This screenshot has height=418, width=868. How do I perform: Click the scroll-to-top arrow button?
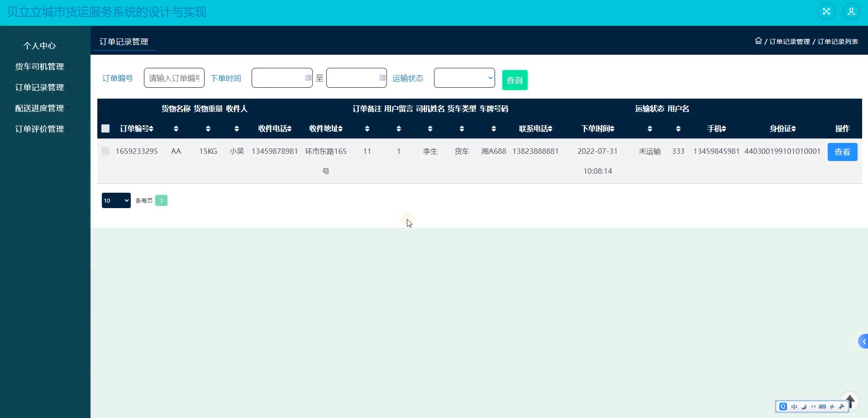point(850,401)
